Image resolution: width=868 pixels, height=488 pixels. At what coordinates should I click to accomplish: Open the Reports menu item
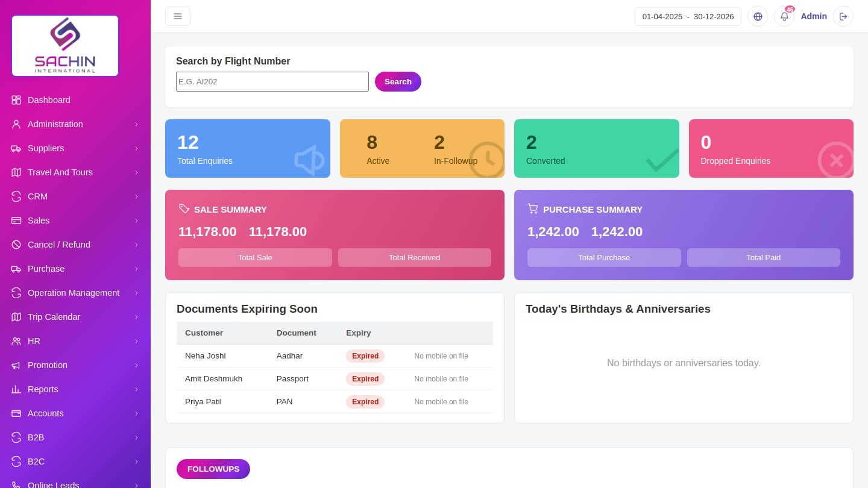pos(75,389)
